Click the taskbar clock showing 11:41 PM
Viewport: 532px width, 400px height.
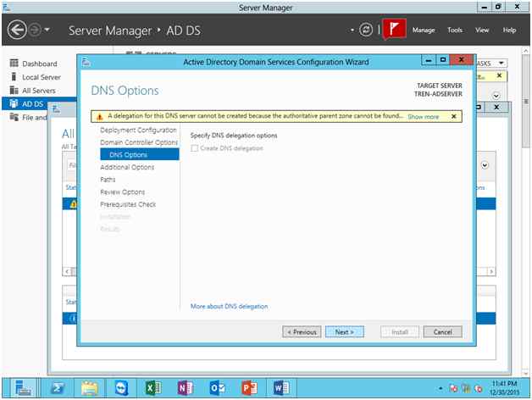click(505, 388)
